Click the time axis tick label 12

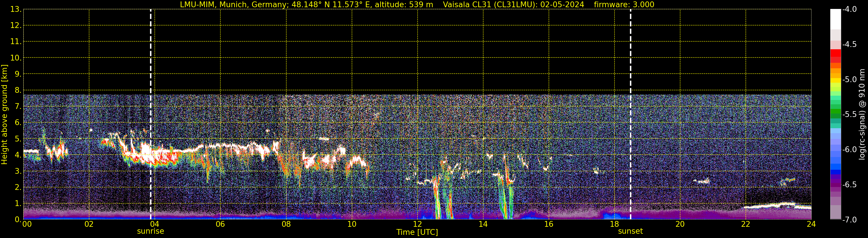[x=417, y=224]
